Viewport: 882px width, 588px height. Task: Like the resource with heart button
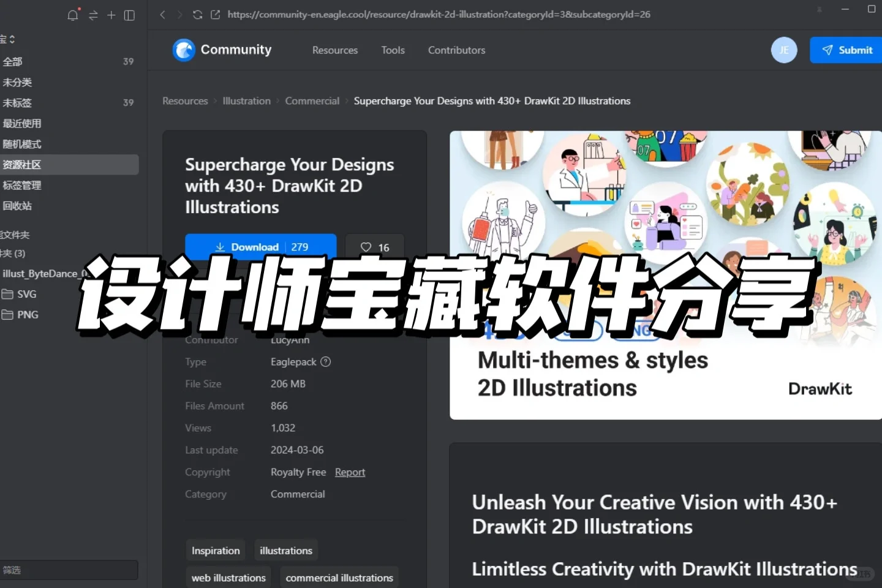375,247
